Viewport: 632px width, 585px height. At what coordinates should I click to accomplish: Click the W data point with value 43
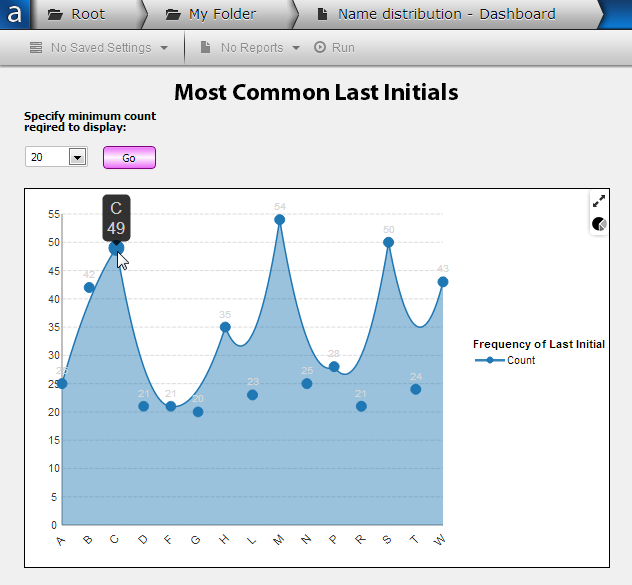point(443,282)
